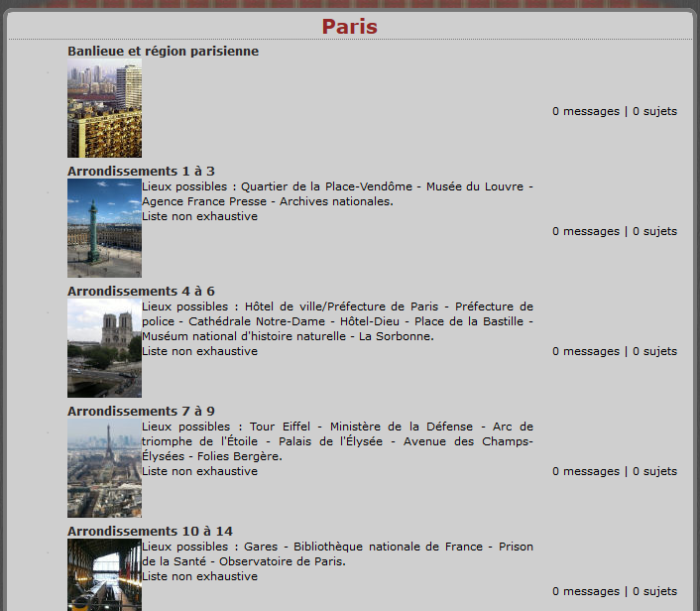This screenshot has width=700, height=611.
Task: Click description mentioning Bibliothèque nationale de France
Action: pos(337,553)
